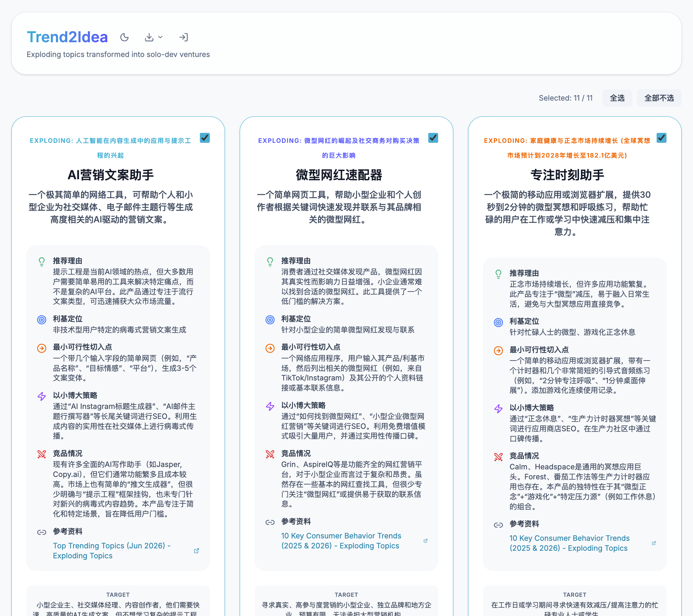The image size is (693, 616).
Task: Click the 专注时刻助手 card's 最小可行性切入点 arrow icon
Action: pyautogui.click(x=498, y=351)
